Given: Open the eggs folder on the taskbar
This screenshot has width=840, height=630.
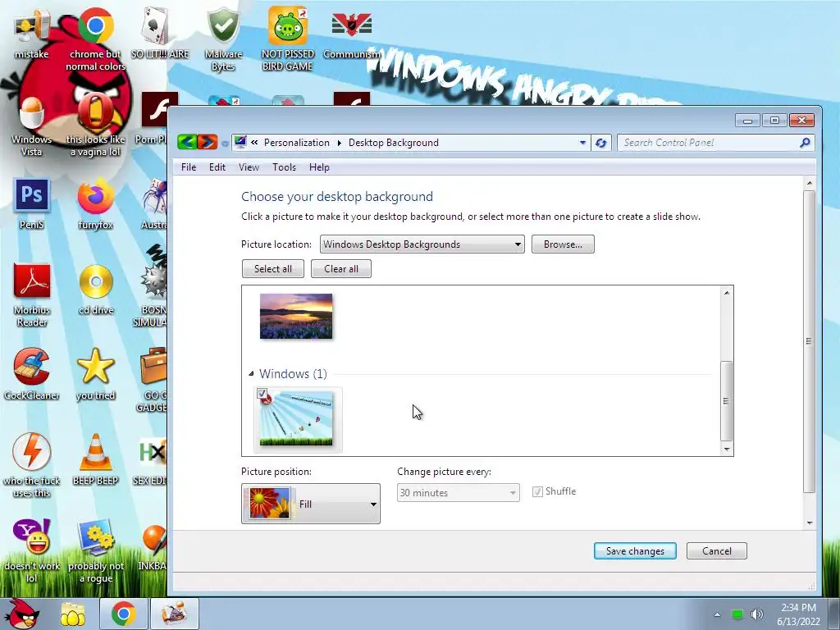Looking at the screenshot, I should (72, 614).
